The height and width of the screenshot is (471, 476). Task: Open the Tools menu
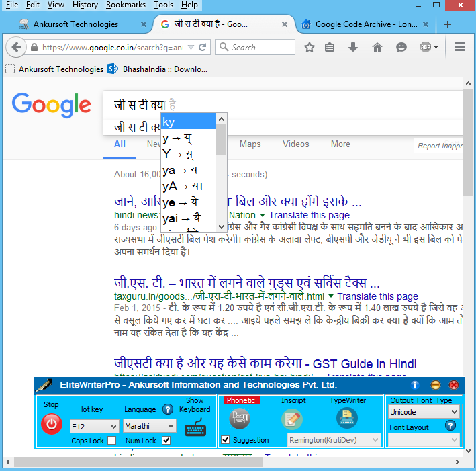pos(163,5)
